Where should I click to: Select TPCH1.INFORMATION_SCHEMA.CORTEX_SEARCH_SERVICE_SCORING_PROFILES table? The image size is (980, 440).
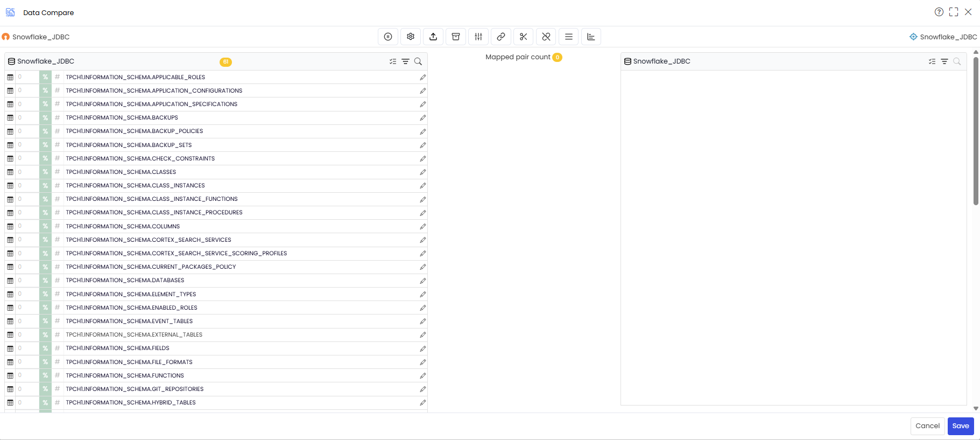click(177, 253)
